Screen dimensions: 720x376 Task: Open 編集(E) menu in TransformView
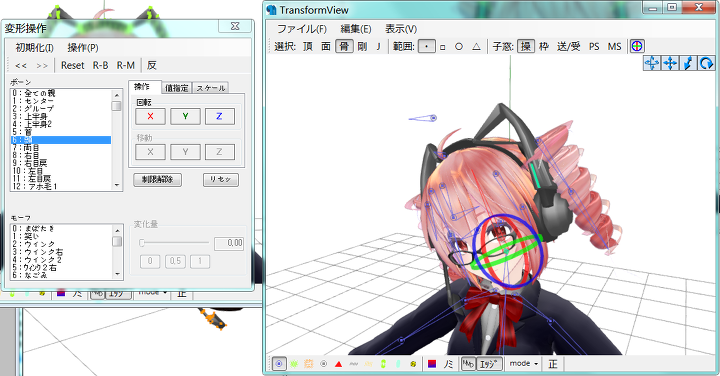356,29
